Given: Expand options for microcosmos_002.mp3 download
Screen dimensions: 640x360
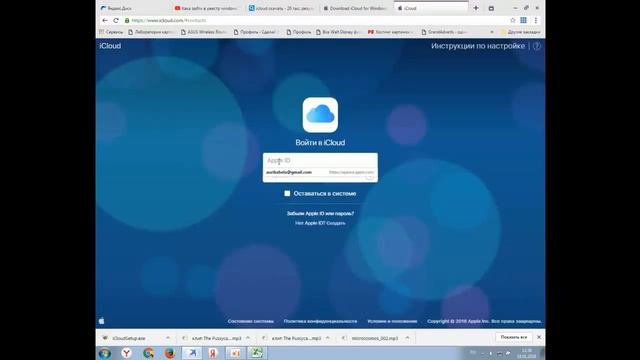Looking at the screenshot, I should [407, 338].
